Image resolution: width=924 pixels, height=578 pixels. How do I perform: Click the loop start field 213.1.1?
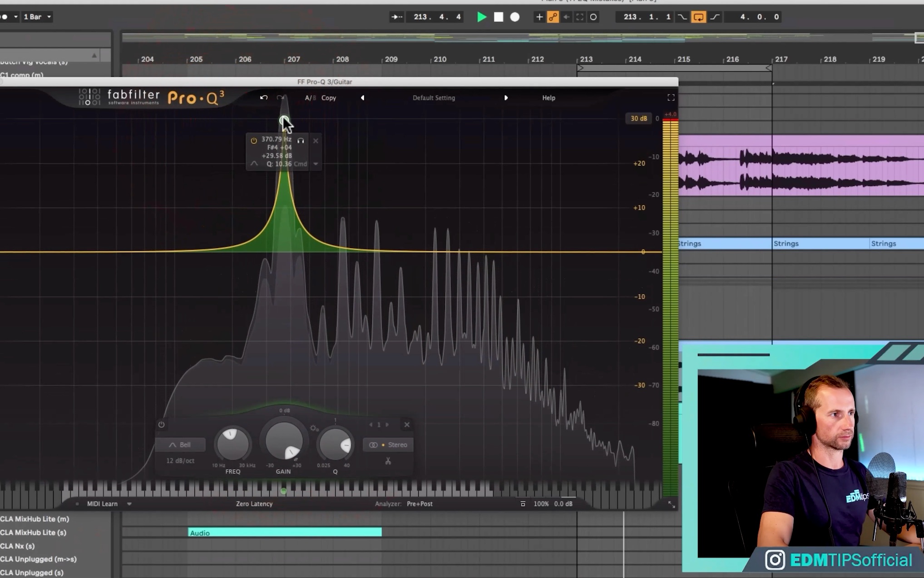tap(646, 17)
